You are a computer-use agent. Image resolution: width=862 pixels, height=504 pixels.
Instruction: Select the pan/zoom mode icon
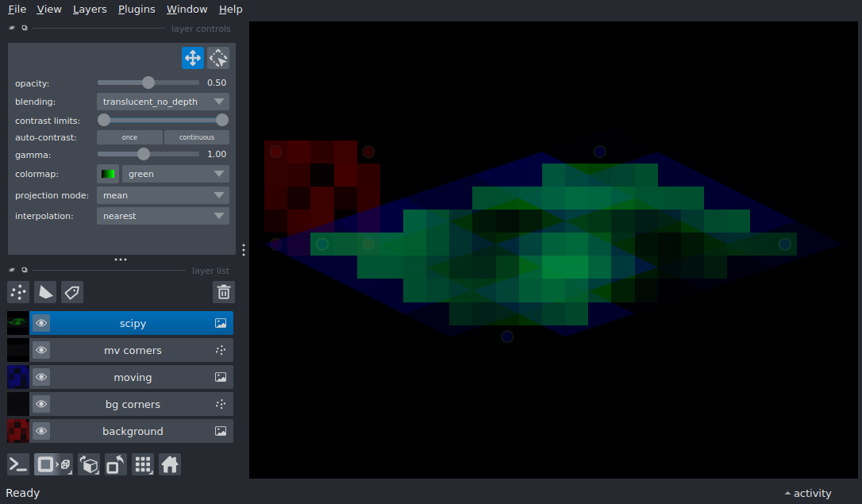pyautogui.click(x=192, y=58)
